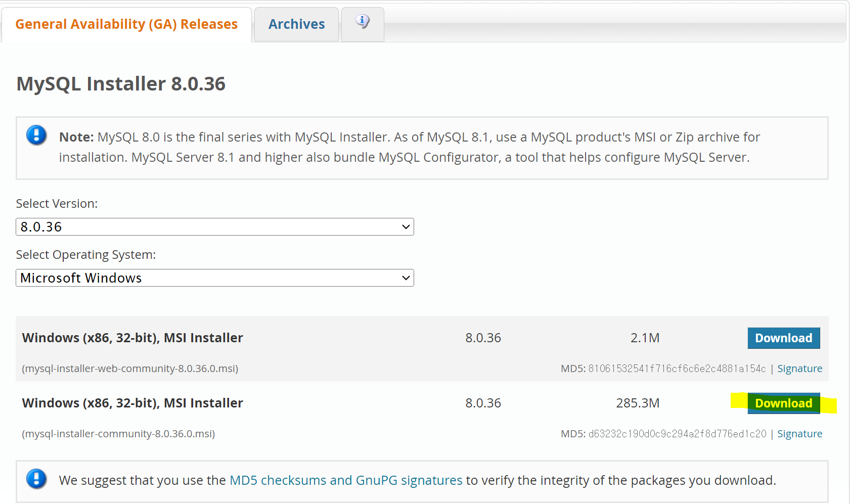Screen dimensions: 850x504
Task: Click the MySQL Installer 8.0.36 heading
Action: pos(121,84)
